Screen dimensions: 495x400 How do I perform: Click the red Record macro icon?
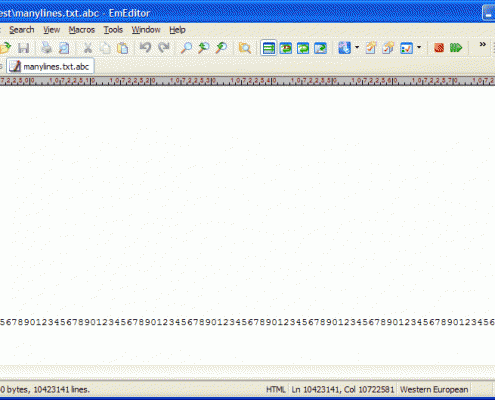[x=439, y=48]
